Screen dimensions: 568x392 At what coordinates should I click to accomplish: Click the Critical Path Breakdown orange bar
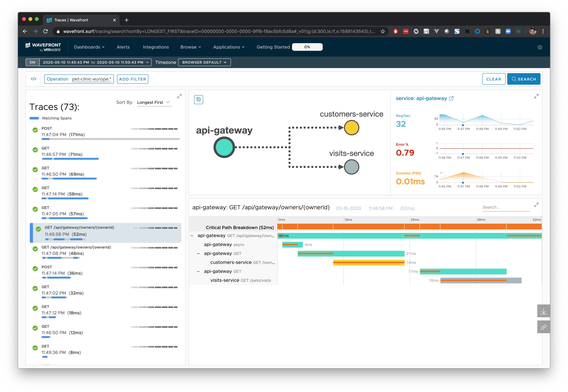409,227
